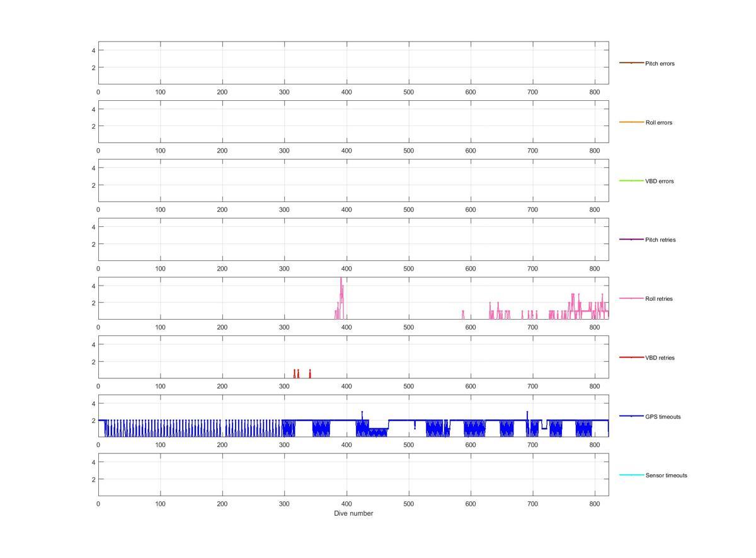Click the Pitch retries legend label

660,240
